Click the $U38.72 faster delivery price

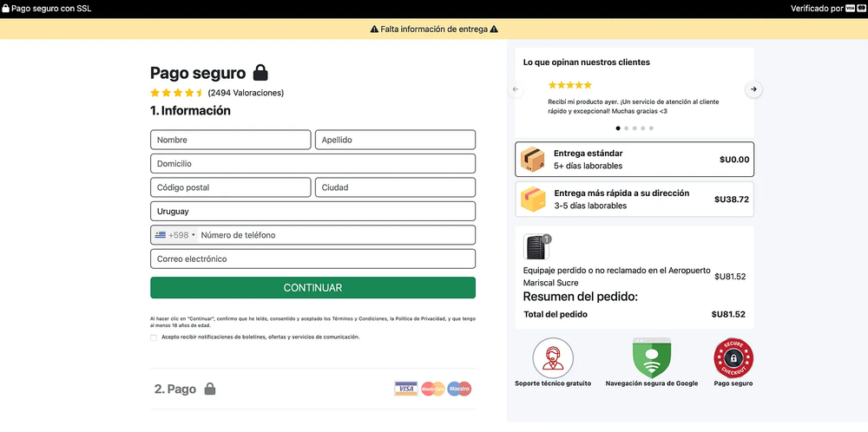(731, 200)
